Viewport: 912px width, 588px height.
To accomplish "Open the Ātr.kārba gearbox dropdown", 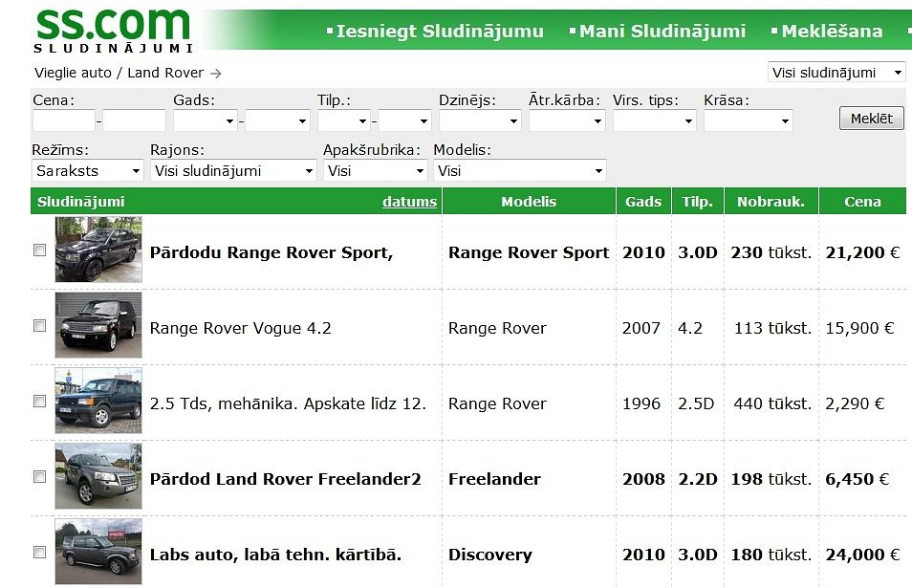I will click(x=567, y=121).
